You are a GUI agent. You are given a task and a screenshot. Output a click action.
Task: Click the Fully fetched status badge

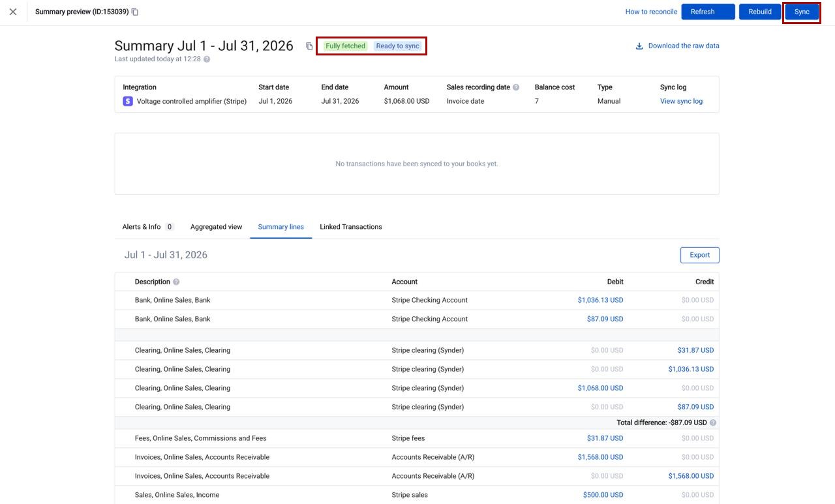tap(345, 46)
